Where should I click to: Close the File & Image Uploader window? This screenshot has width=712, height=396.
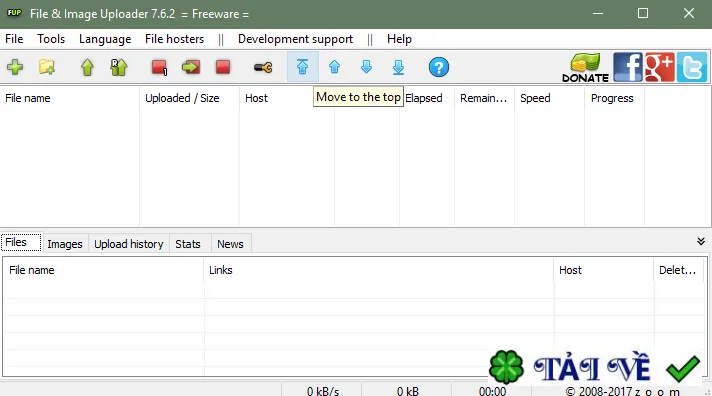[689, 14]
